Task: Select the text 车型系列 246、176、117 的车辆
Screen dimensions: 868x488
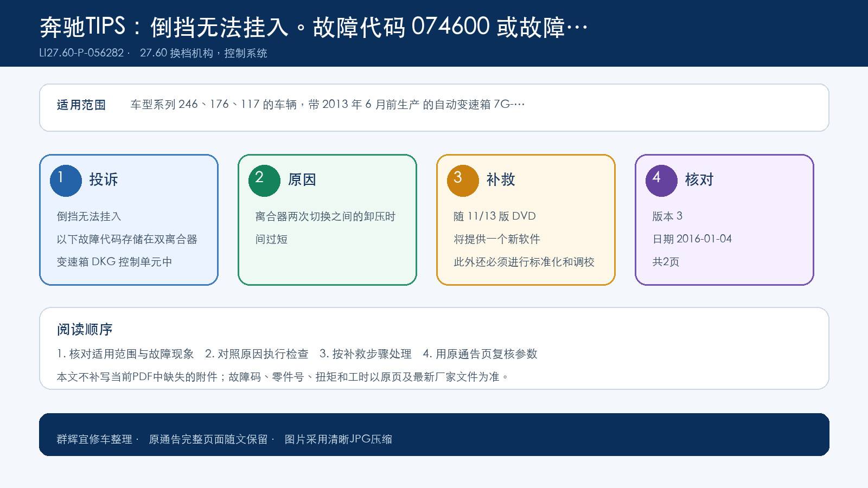Action: pyautogui.click(x=214, y=104)
